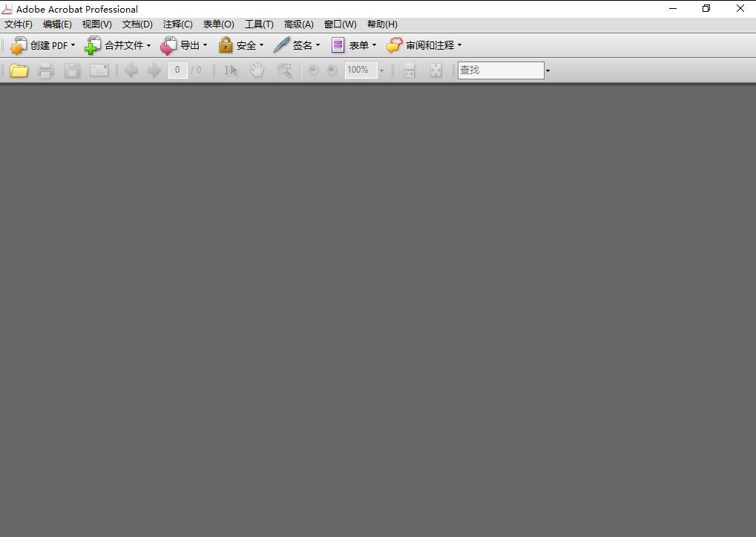Click the Create PDF icon

point(18,45)
